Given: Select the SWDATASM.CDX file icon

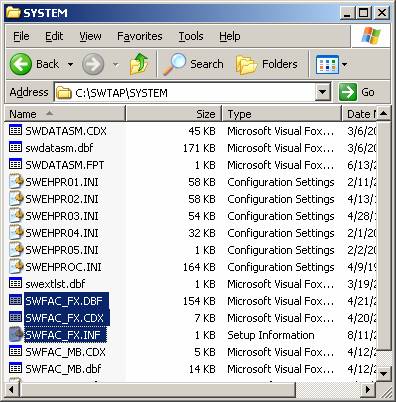Looking at the screenshot, I should coord(15,130).
